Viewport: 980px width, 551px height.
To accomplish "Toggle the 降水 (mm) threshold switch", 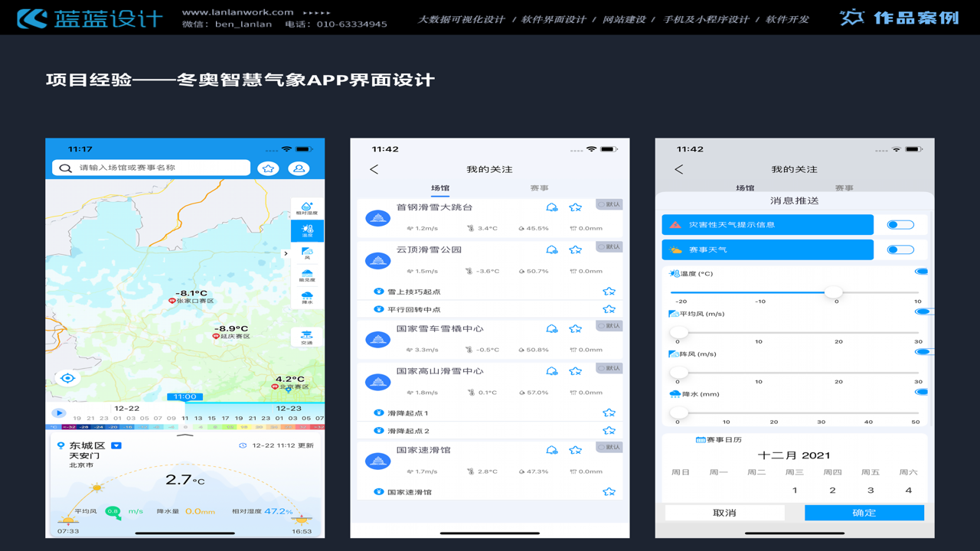I will click(921, 392).
